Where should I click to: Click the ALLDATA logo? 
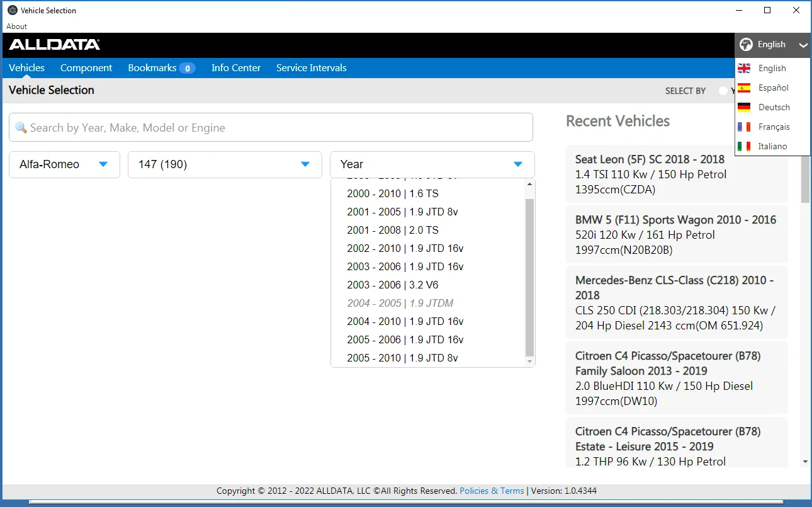pyautogui.click(x=54, y=45)
